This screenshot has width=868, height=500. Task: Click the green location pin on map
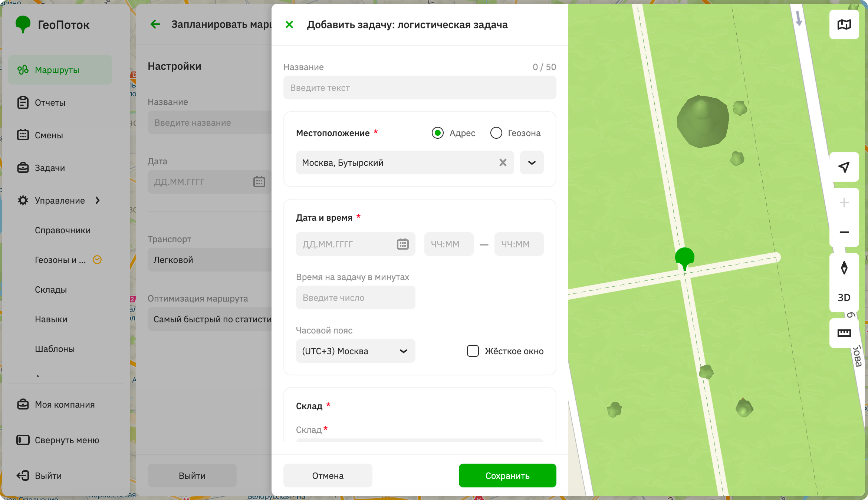pos(685,259)
